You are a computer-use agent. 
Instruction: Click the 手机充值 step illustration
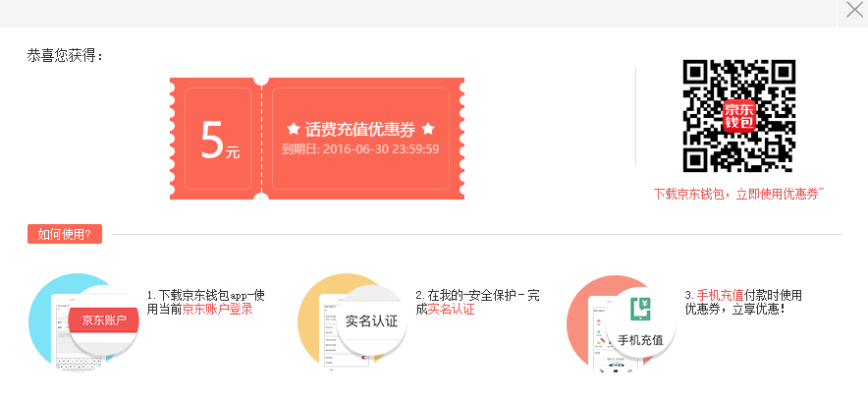[x=622, y=322]
